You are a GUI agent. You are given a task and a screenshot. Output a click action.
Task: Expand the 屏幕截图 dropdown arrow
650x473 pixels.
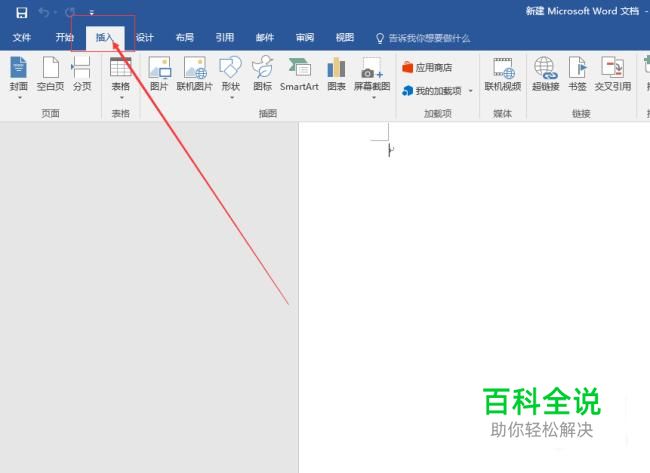374,98
